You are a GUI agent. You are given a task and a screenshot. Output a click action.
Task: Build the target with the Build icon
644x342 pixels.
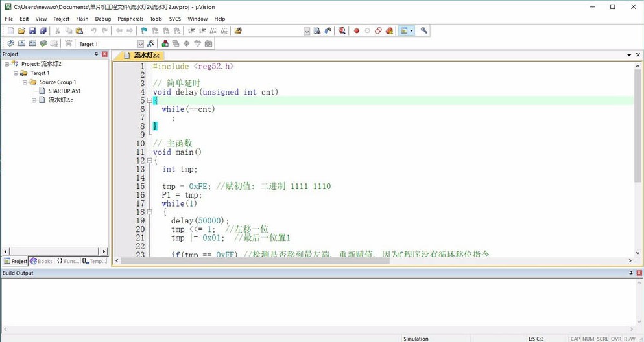pos(22,43)
